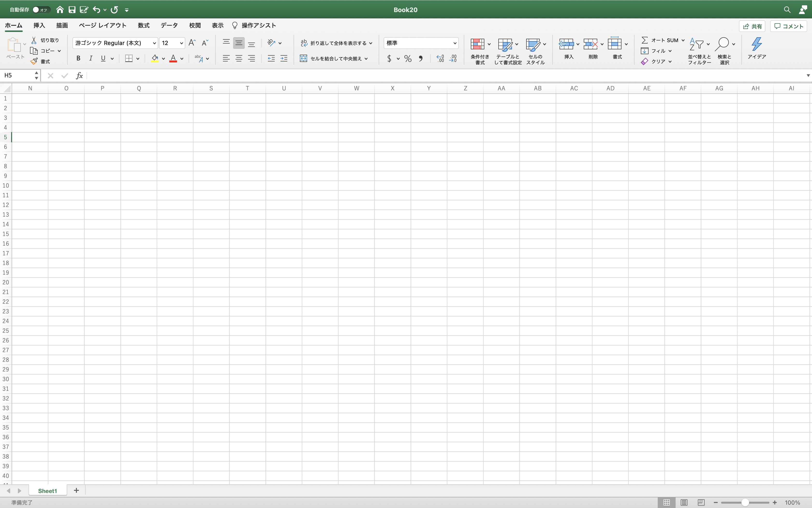Open the Data (データ) tab

[169, 26]
